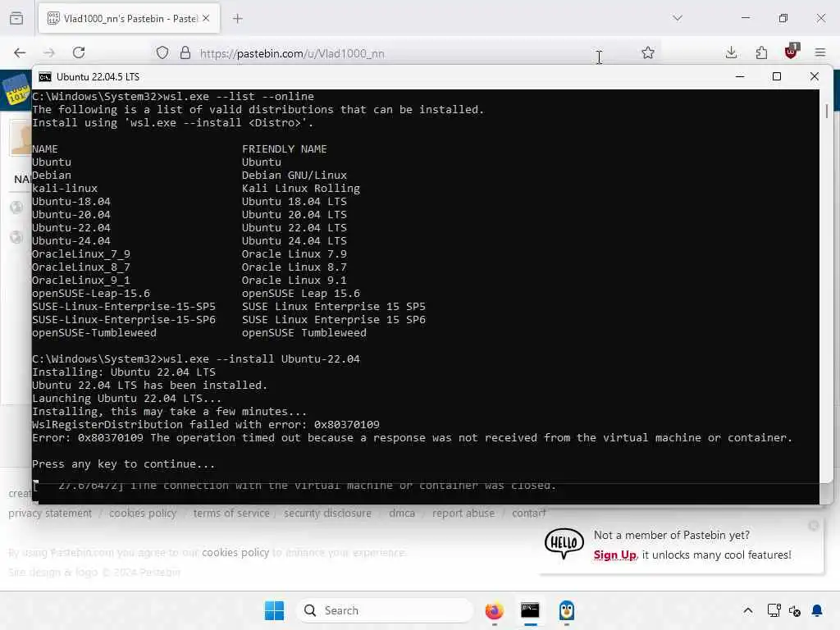Open report abuse link
Viewport: 840px width, 630px height.
click(463, 514)
